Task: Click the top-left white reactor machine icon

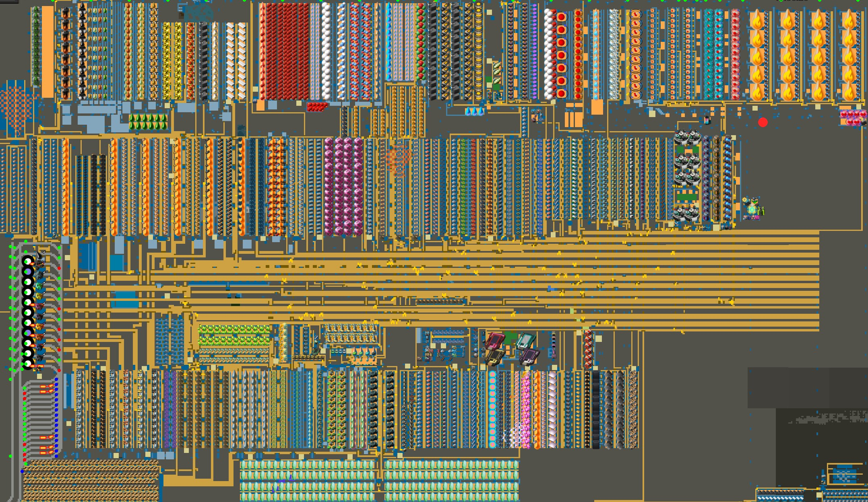Action: click(x=681, y=138)
